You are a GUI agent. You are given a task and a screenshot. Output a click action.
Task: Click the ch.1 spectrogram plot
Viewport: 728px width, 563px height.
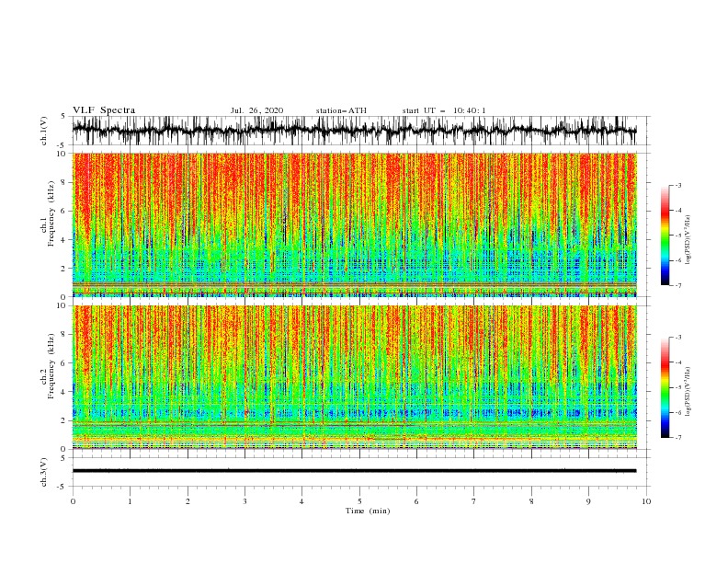point(355,224)
